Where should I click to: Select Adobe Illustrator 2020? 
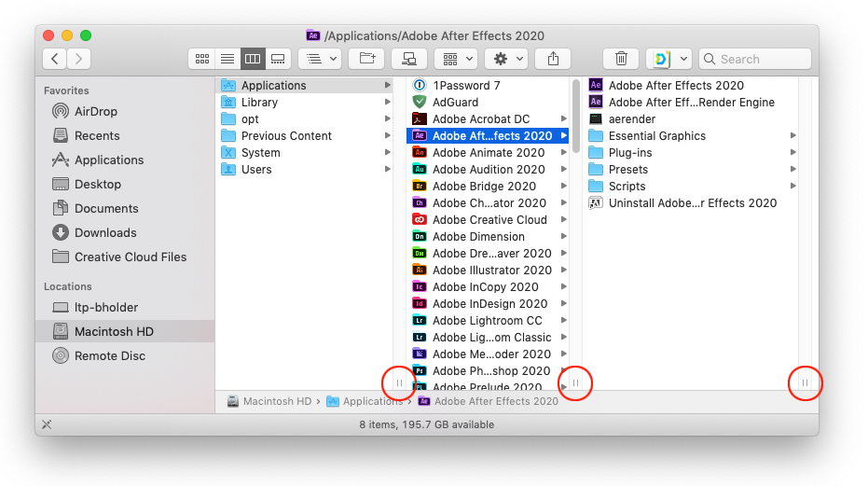point(488,271)
